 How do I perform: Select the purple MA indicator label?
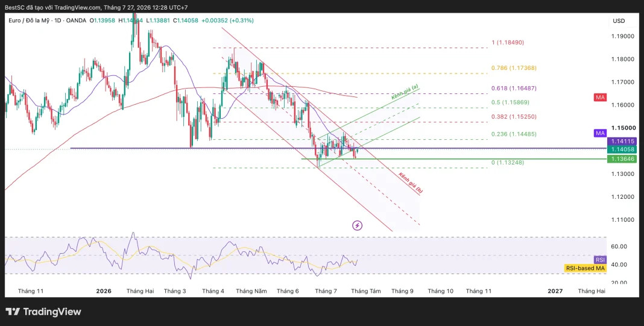600,133
